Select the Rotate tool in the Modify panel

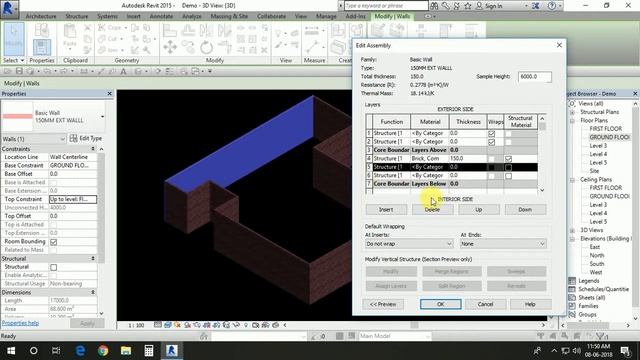click(207, 48)
